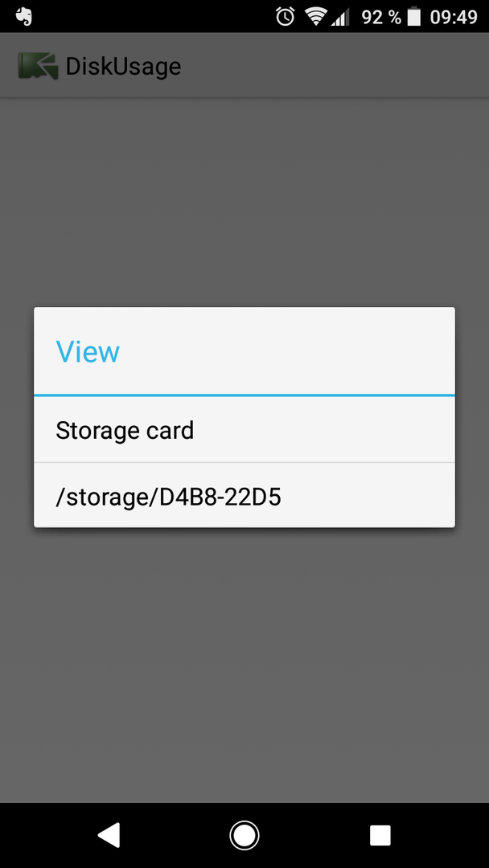The height and width of the screenshot is (868, 489).
Task: Open recent apps with the square button
Action: (x=380, y=835)
